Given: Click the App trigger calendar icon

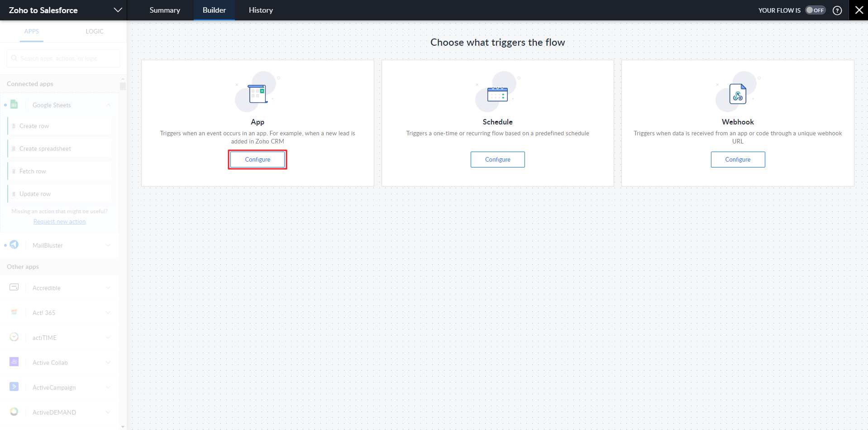Looking at the screenshot, I should (258, 94).
